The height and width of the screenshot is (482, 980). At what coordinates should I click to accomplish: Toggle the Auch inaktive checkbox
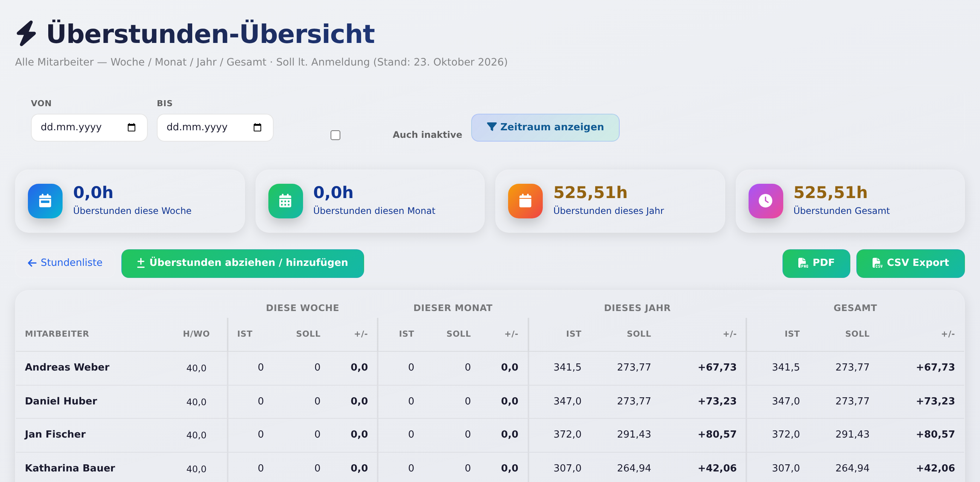pos(335,135)
